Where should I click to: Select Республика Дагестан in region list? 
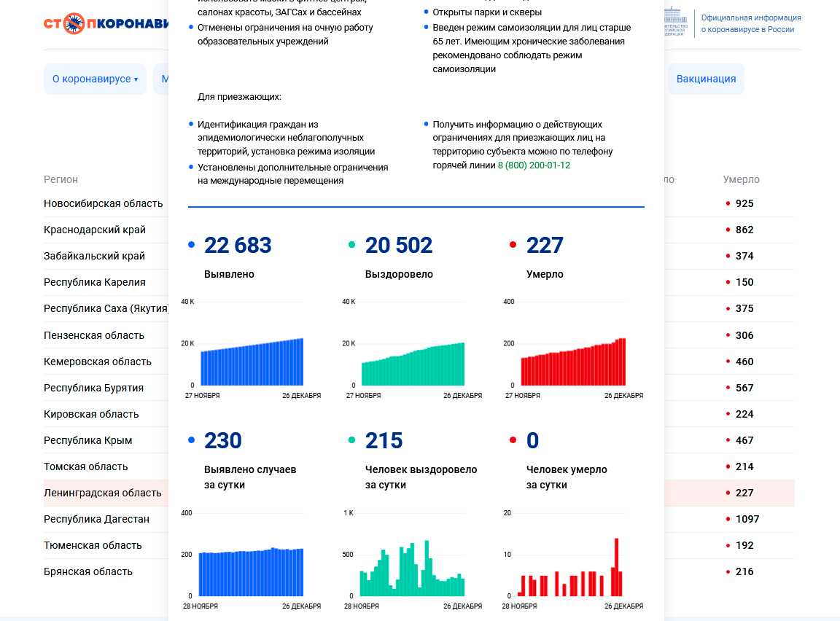[96, 519]
